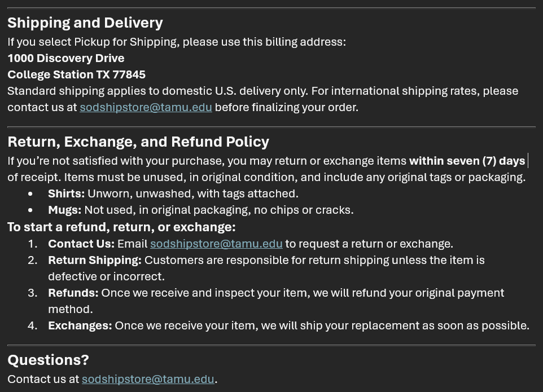Click the Return Shipping label in step 2
Image resolution: width=543 pixels, height=392 pixels.
point(95,260)
